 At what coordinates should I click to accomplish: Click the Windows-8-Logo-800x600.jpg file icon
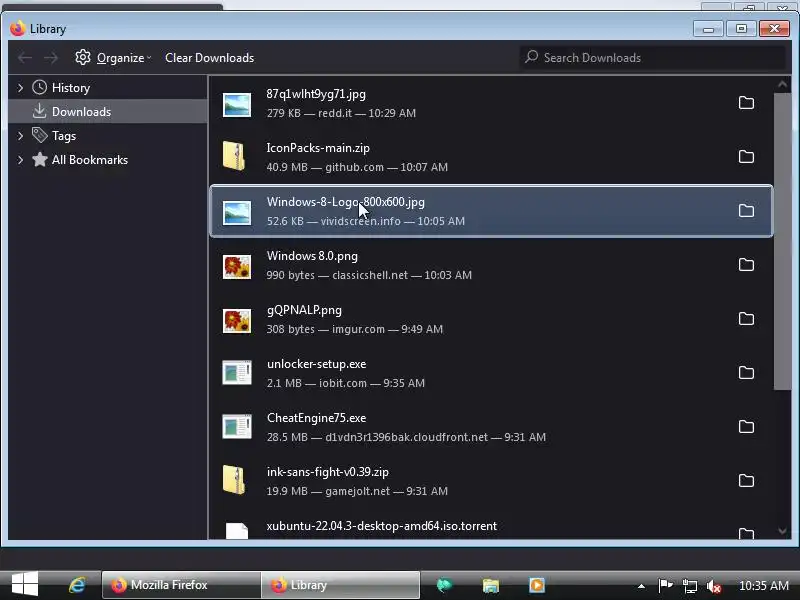point(237,213)
